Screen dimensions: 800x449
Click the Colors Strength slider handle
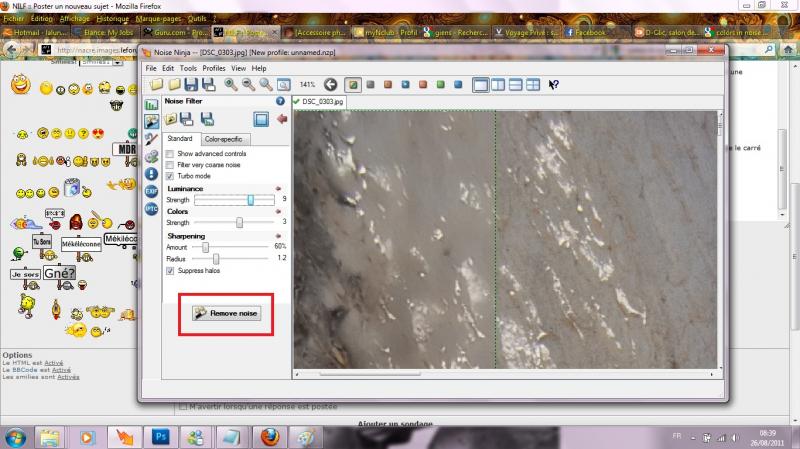click(239, 222)
